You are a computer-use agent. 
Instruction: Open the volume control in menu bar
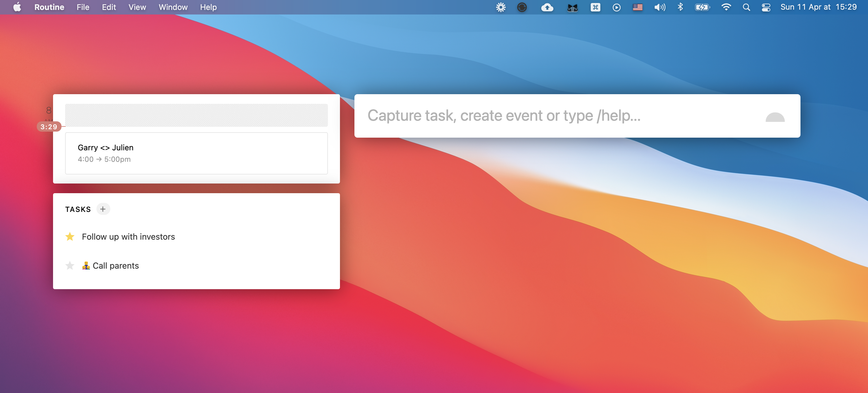[x=659, y=7]
